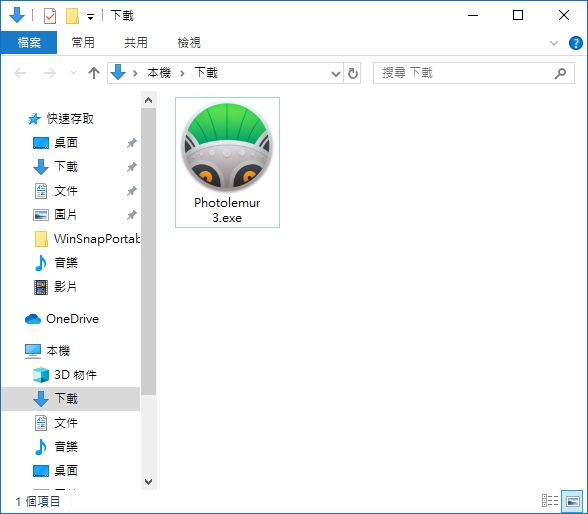Click the navigation pane scroll down arrow
This screenshot has height=514, width=588.
148,481
